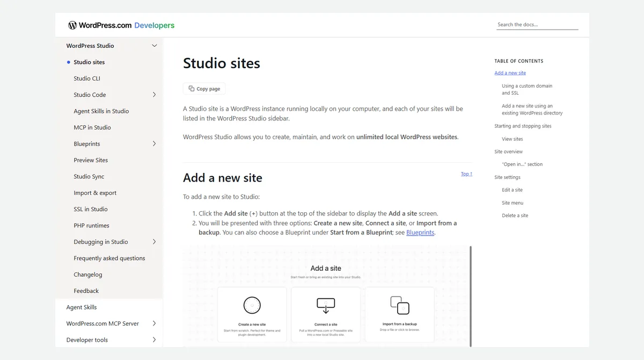Open the Studio Code sidebar item
644x360 pixels.
90,95
